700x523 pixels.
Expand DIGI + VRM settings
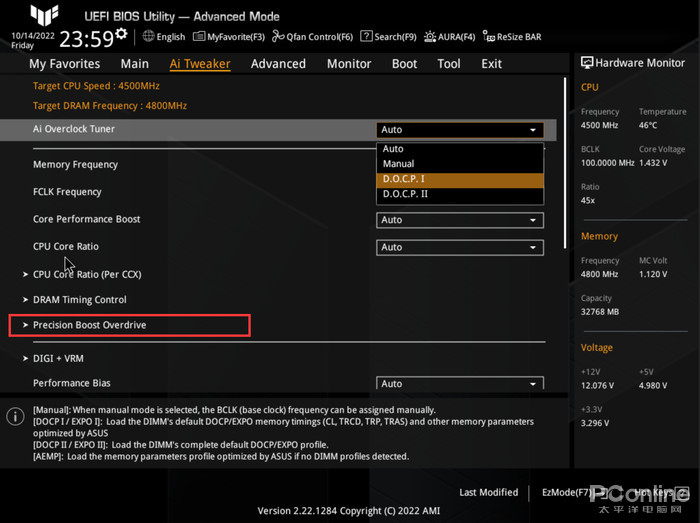58,358
